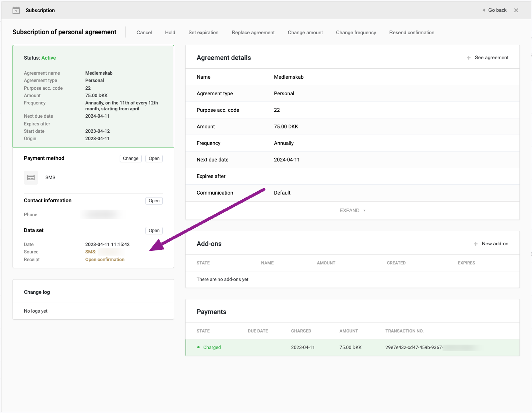Viewport: 532px width, 413px height.
Task: Click the Start date value 2023-04-12
Action: [x=98, y=131]
